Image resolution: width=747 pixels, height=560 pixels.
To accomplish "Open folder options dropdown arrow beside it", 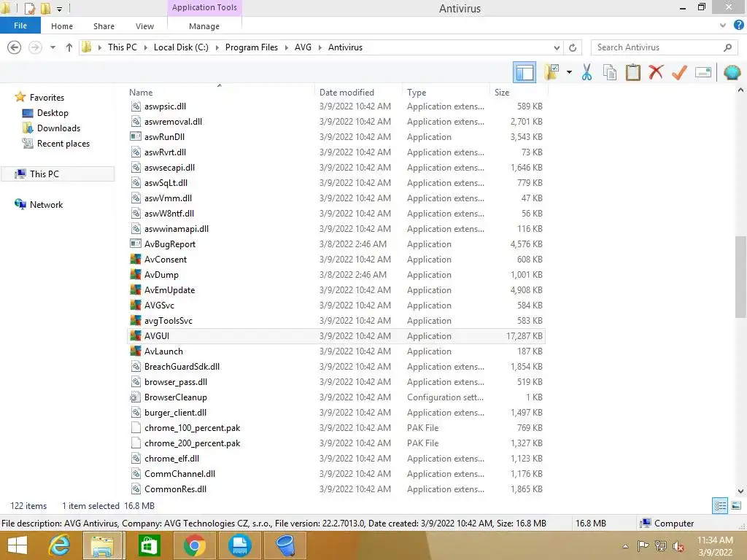I will [569, 72].
